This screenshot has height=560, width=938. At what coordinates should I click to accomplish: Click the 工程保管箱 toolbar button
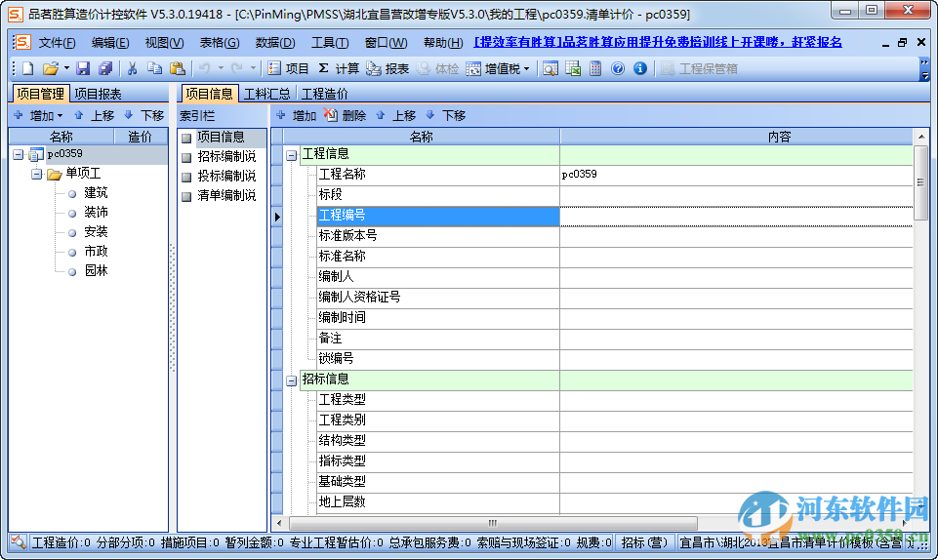click(699, 68)
